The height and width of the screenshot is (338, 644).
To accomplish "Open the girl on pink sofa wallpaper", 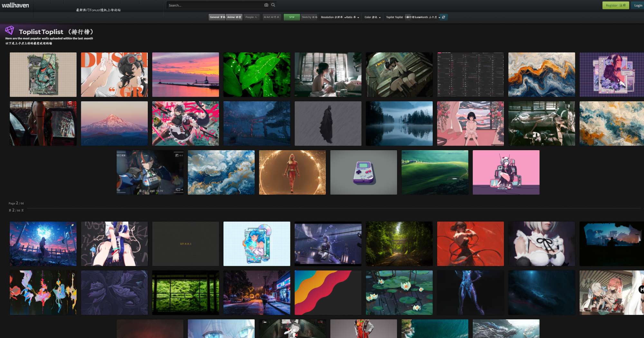I will [470, 123].
